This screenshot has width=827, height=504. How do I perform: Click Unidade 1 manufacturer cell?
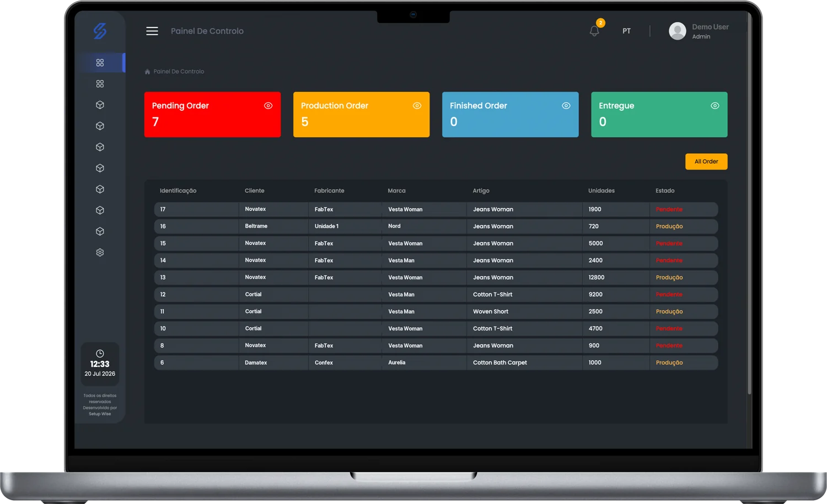(x=326, y=226)
